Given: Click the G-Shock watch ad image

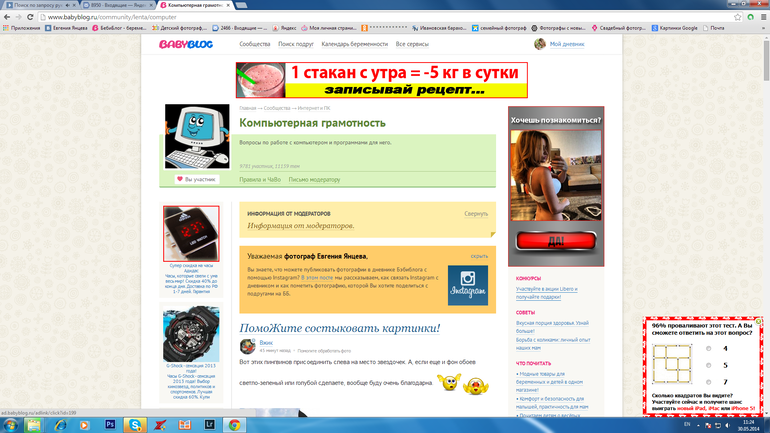Looking at the screenshot, I should click(x=191, y=334).
